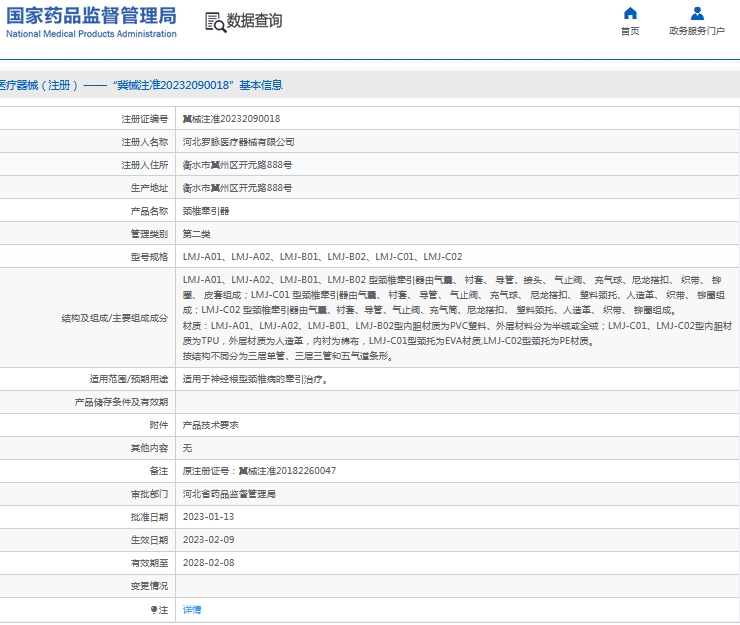Click effective date 2023-02-09
The image size is (740, 625).
tap(208, 540)
